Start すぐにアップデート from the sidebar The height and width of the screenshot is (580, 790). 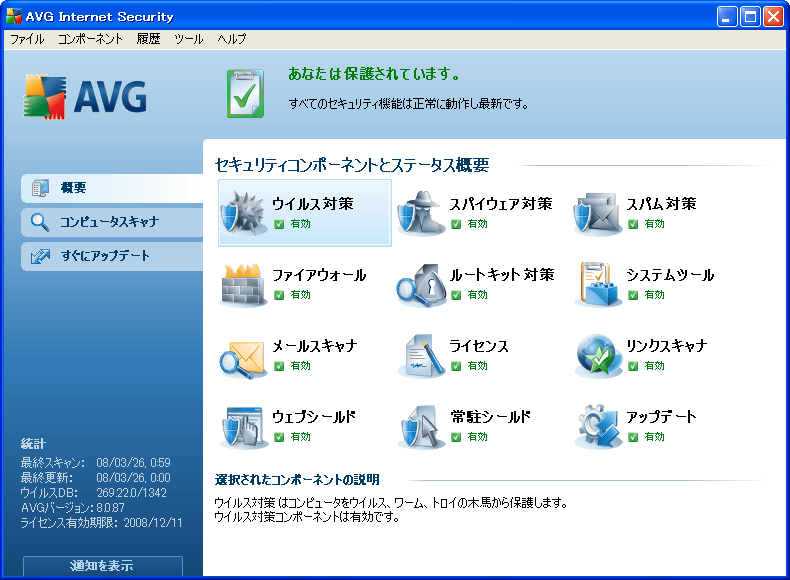pos(112,256)
